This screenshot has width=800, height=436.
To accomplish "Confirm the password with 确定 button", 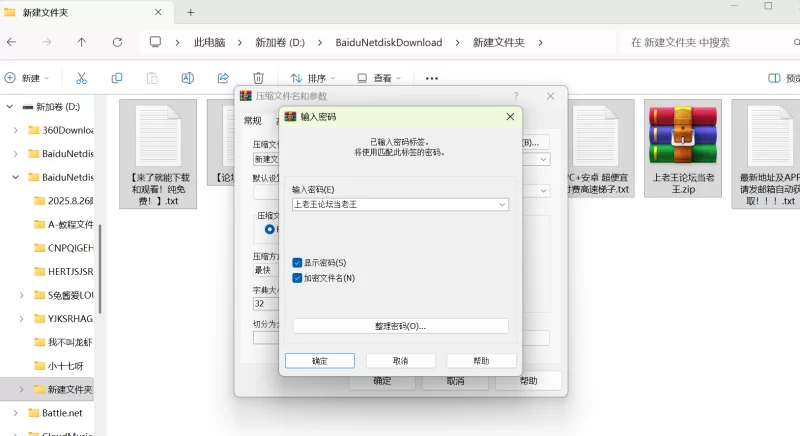I will 320,361.
